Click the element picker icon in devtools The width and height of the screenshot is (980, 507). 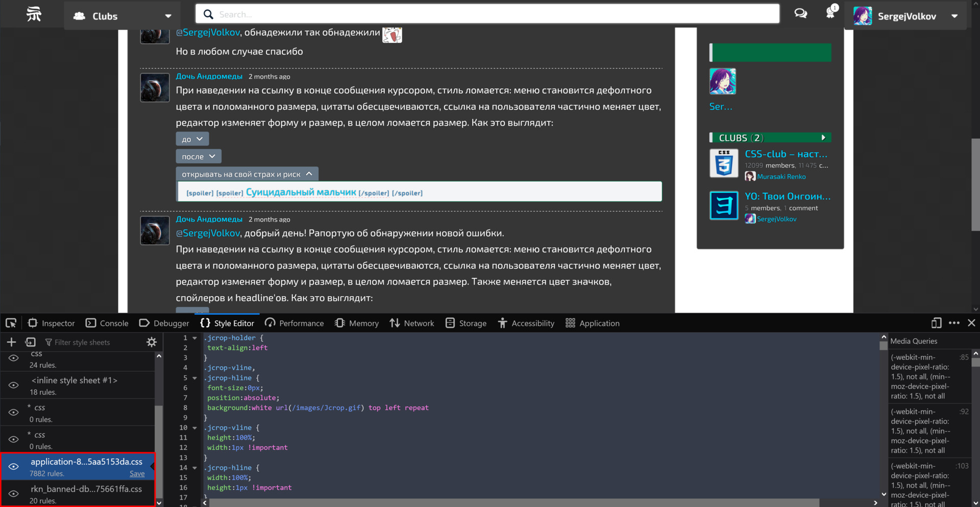[x=11, y=323]
